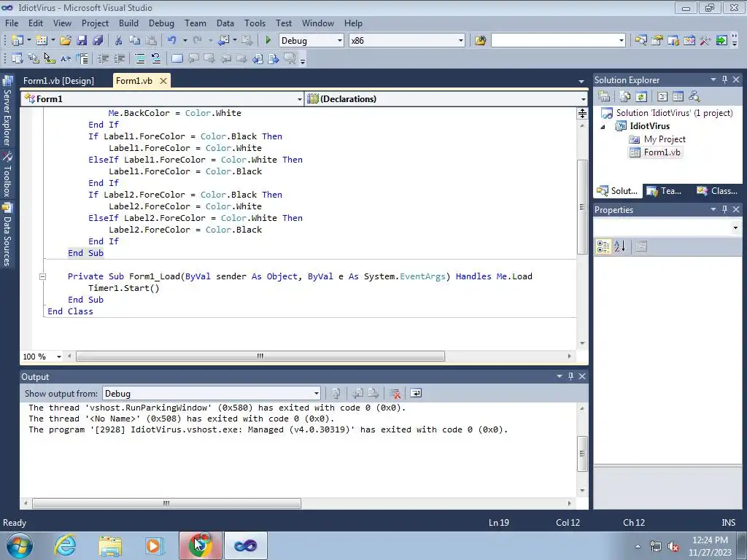Open the Show output from dropdown
The height and width of the screenshot is (560, 747).
(317, 393)
